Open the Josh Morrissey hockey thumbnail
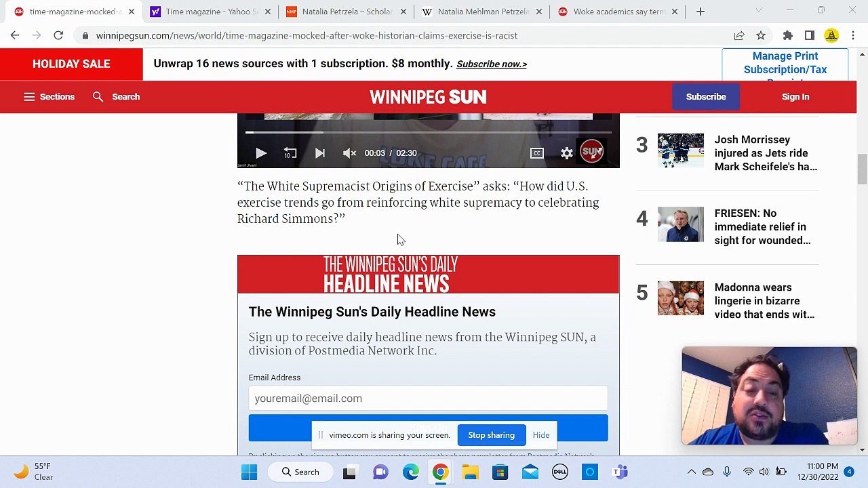 click(x=681, y=150)
